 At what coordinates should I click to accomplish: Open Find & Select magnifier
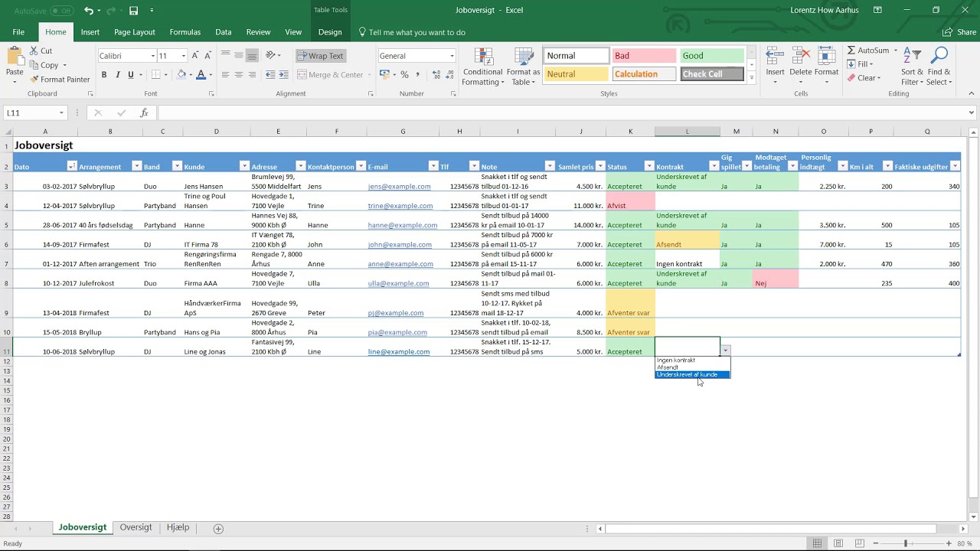click(x=939, y=67)
